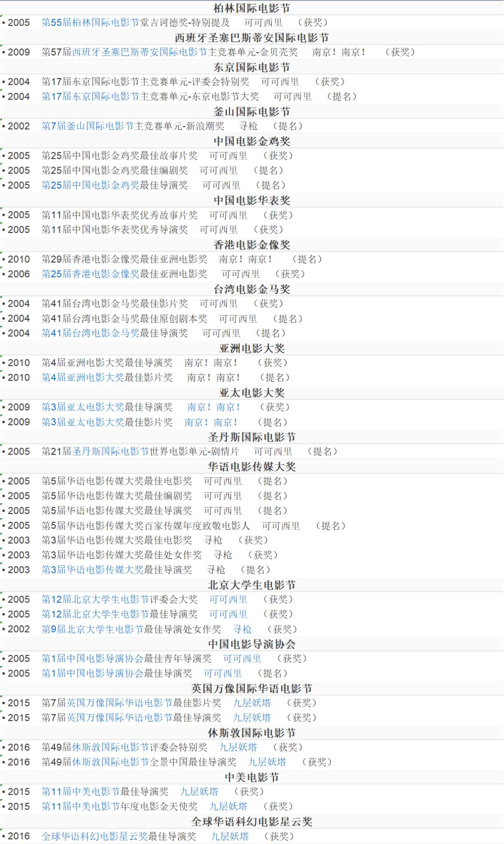Select the 西班牙圣塞巴斯蒂安国际电影节 section heading
Screen dimensions: 504x844
click(252, 37)
